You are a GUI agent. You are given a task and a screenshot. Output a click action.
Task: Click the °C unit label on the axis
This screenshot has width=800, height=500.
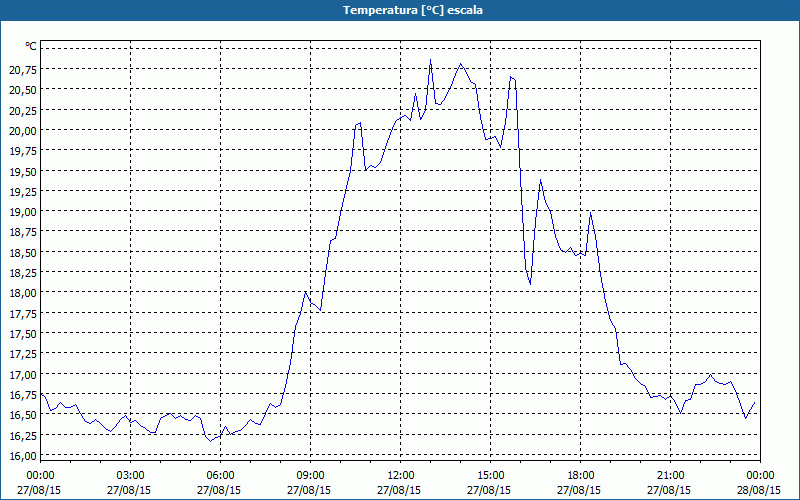[x=31, y=46]
